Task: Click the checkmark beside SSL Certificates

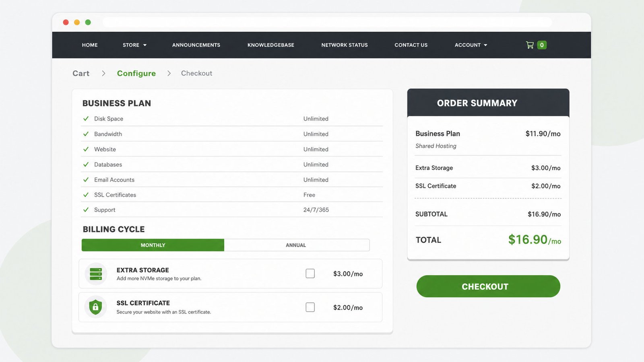Action: point(86,195)
